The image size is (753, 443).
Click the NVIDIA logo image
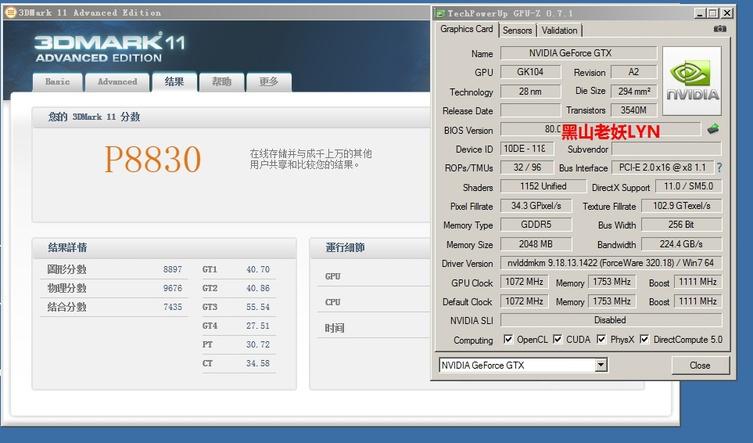692,81
